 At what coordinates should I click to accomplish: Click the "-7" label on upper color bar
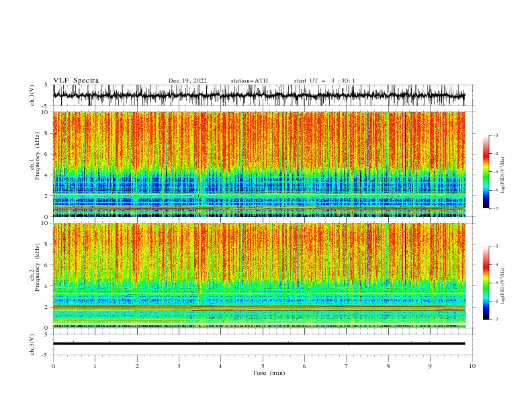(x=495, y=208)
